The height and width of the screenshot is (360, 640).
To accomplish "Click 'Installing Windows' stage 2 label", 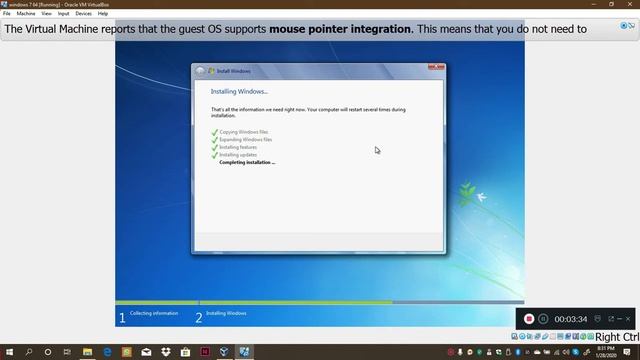I will (x=226, y=313).
